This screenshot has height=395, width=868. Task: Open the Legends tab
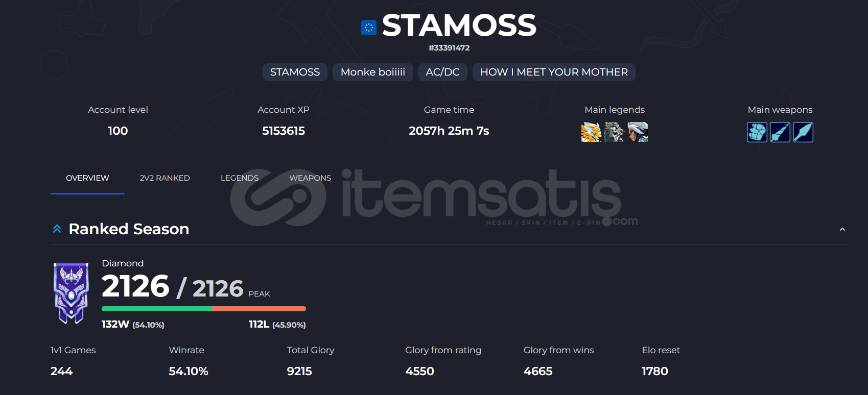[240, 178]
